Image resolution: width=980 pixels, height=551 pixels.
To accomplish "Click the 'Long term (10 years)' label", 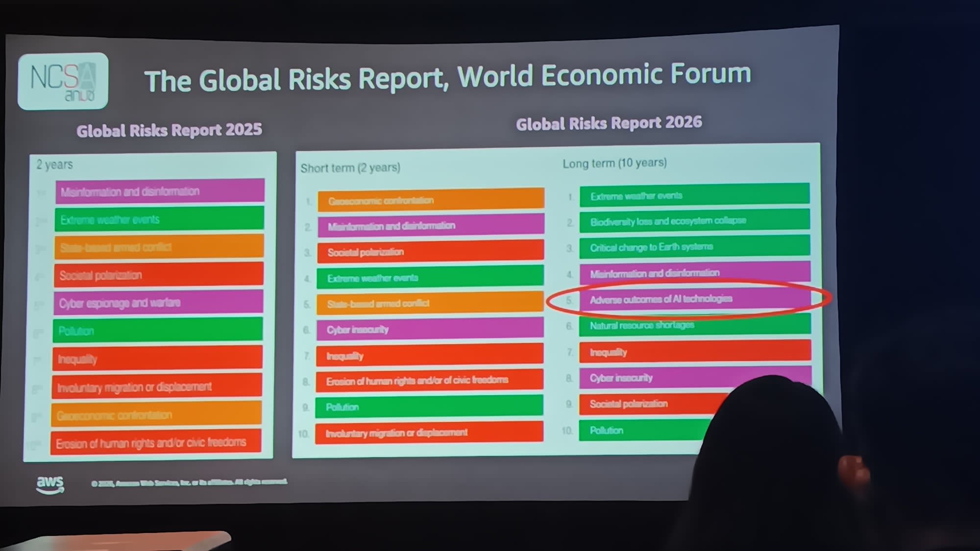I will tap(614, 163).
